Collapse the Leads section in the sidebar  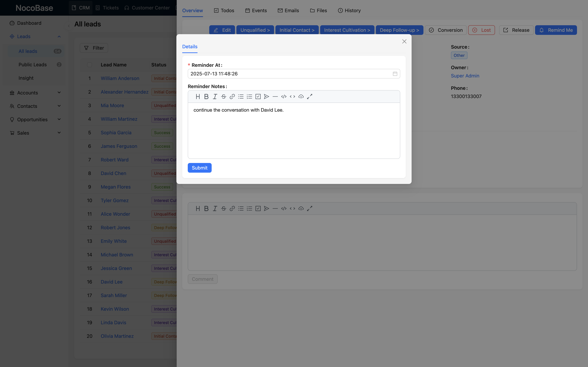click(59, 36)
